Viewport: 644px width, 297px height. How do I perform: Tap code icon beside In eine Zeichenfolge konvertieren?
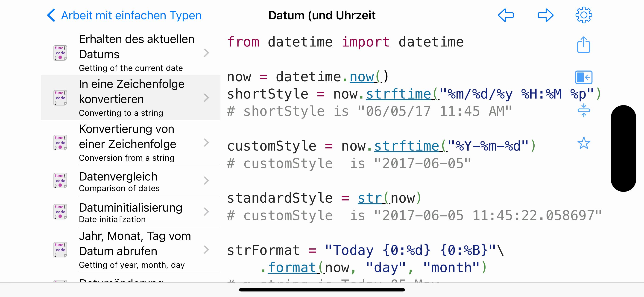point(60,98)
